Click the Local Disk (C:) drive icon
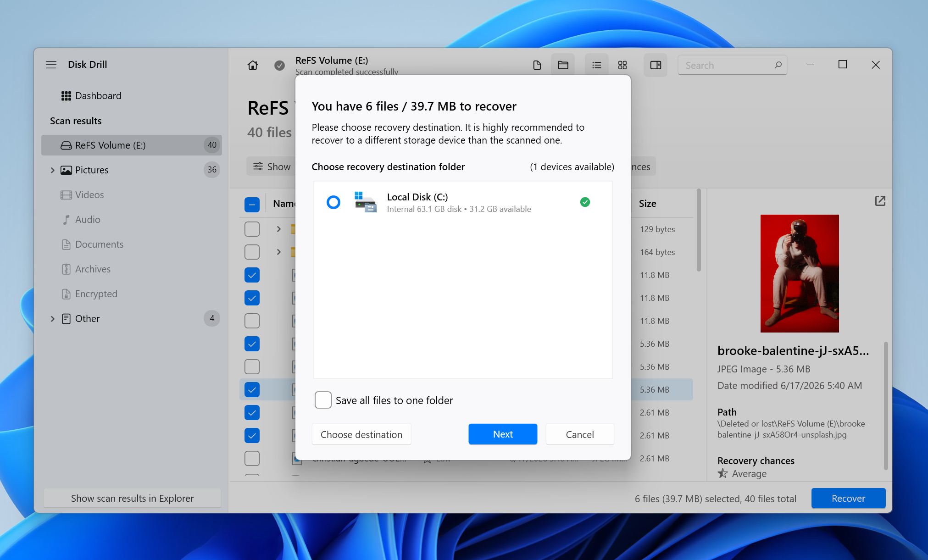 tap(365, 202)
